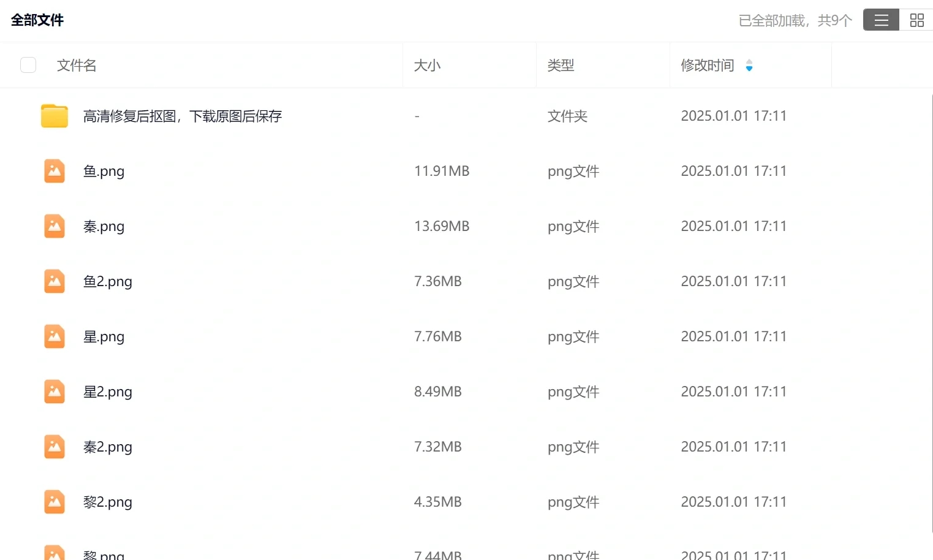Click image icon for 秦2.png
The height and width of the screenshot is (560, 933).
coord(55,447)
